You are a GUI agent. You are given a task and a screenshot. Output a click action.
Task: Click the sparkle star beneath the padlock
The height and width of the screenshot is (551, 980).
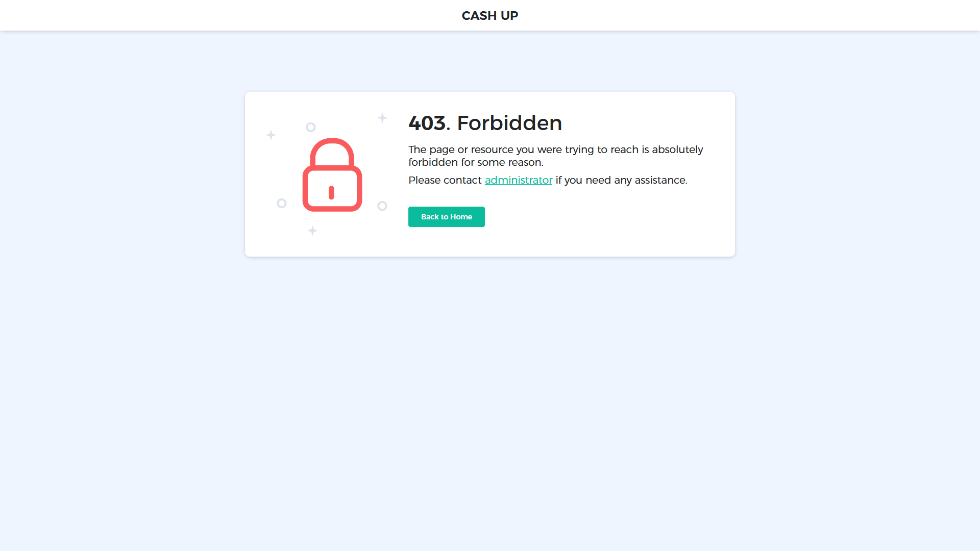312,231
